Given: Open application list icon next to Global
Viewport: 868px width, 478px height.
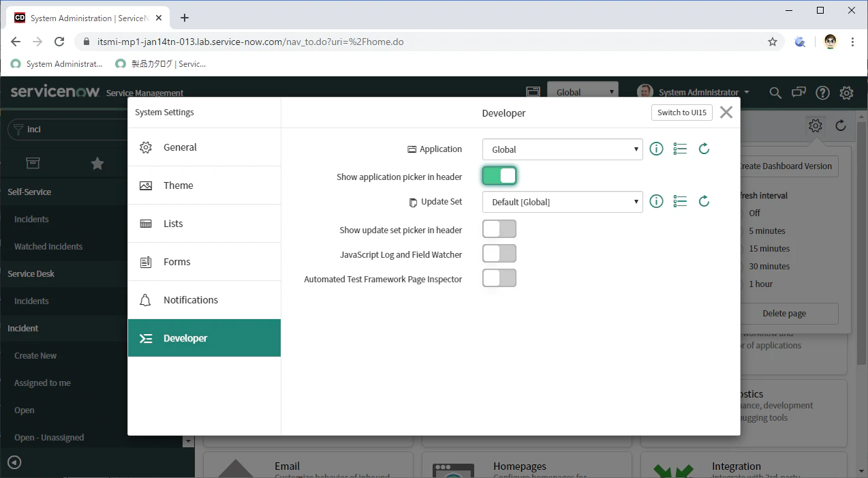Looking at the screenshot, I should point(680,149).
